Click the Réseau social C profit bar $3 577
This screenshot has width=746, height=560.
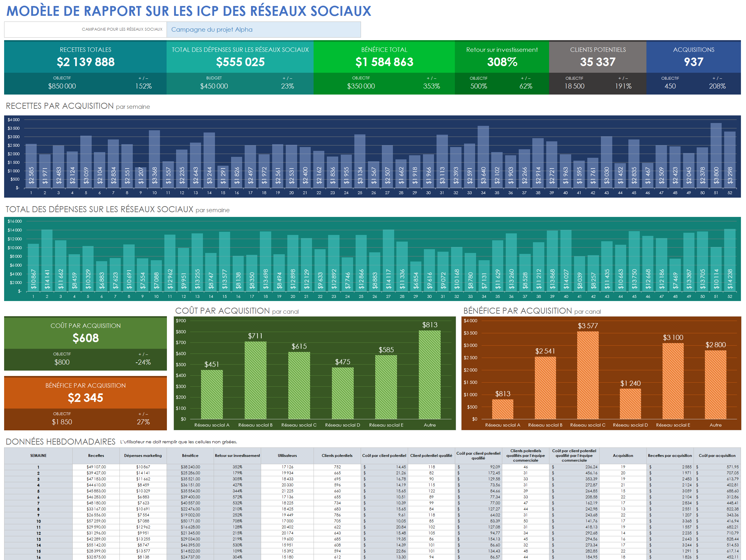coord(588,375)
